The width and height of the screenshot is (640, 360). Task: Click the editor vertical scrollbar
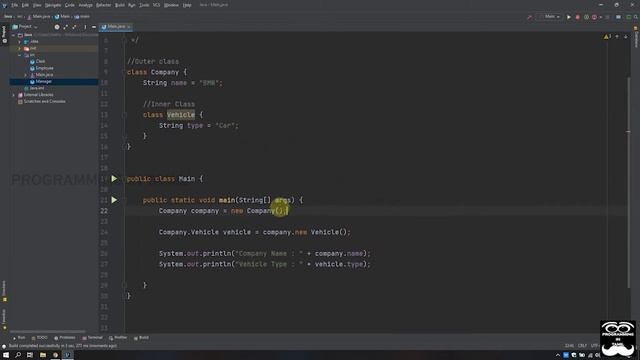(629, 182)
